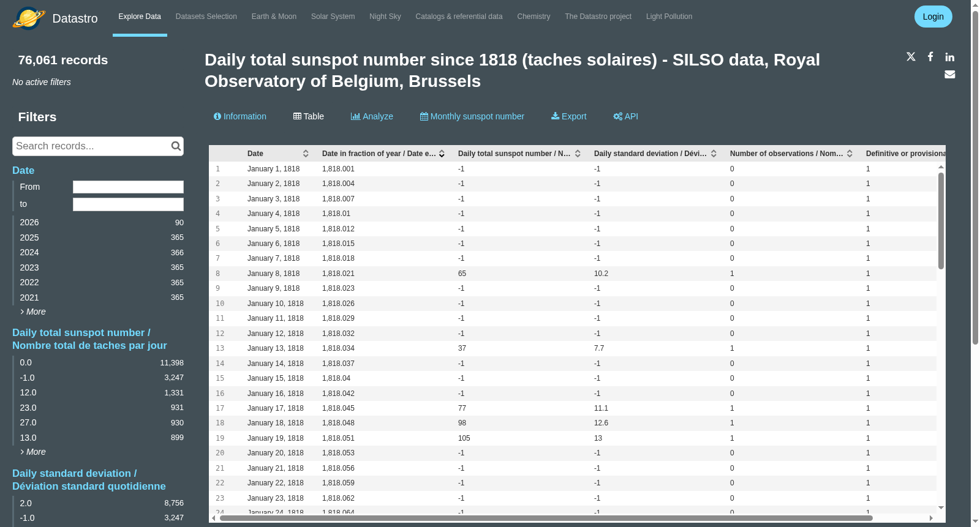Image resolution: width=980 pixels, height=527 pixels.
Task: Click the Datastro planet logo
Action: [x=29, y=18]
